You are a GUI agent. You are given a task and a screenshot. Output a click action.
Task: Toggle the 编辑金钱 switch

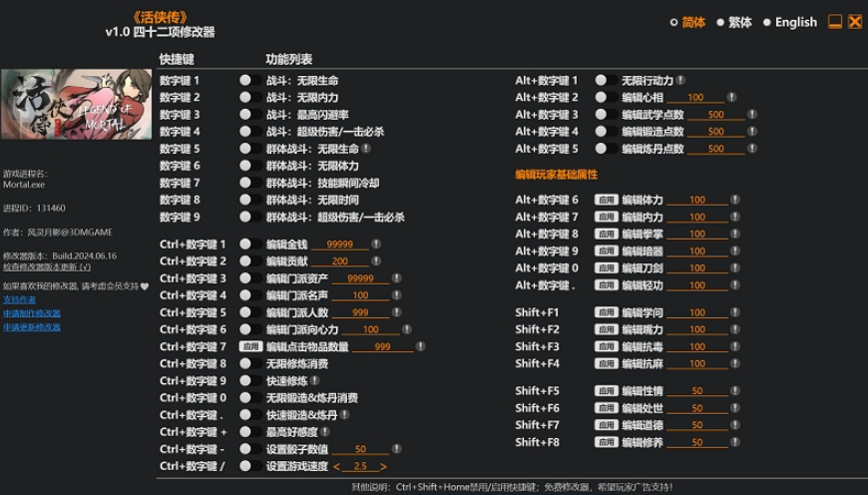(x=250, y=244)
